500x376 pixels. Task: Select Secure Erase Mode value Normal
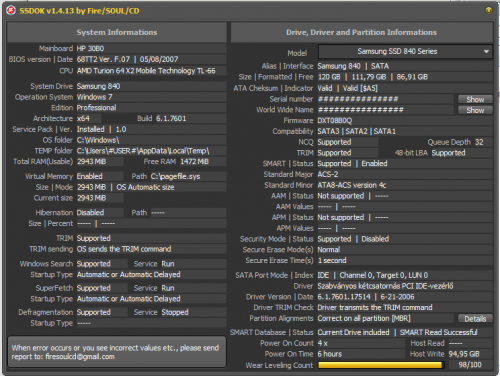329,250
